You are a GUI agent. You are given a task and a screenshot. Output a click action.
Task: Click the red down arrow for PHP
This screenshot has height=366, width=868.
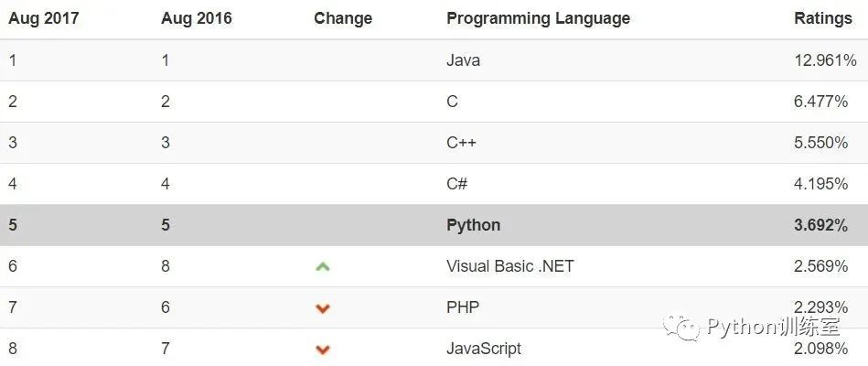[322, 308]
